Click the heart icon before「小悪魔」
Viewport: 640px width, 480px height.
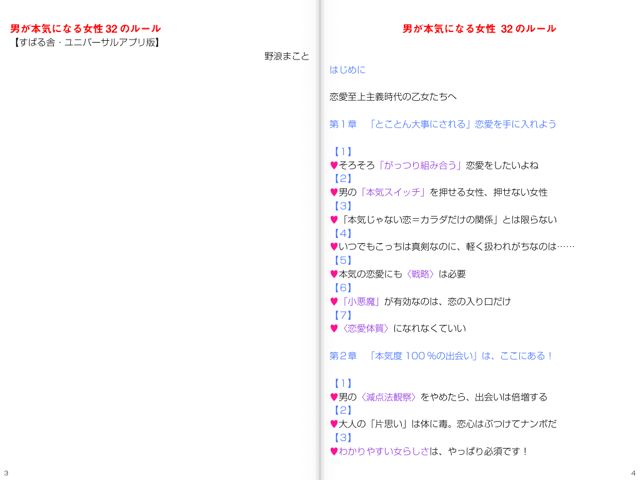pyautogui.click(x=334, y=302)
